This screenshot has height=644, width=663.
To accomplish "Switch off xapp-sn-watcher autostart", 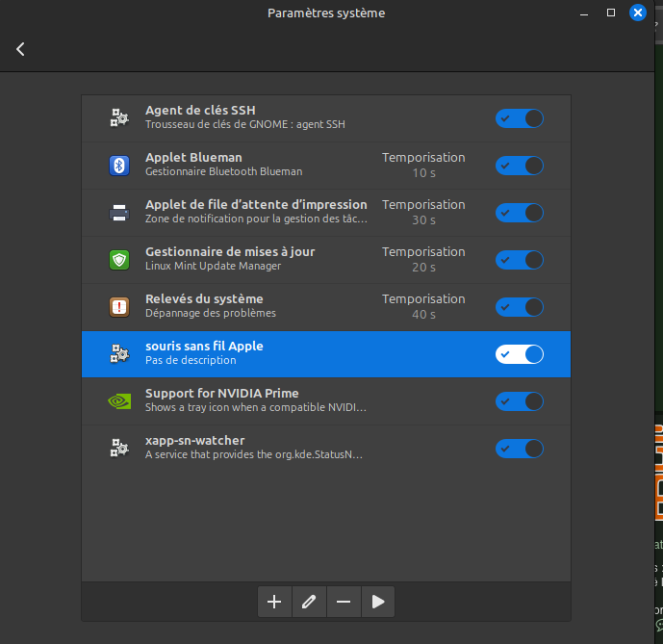I will point(520,449).
